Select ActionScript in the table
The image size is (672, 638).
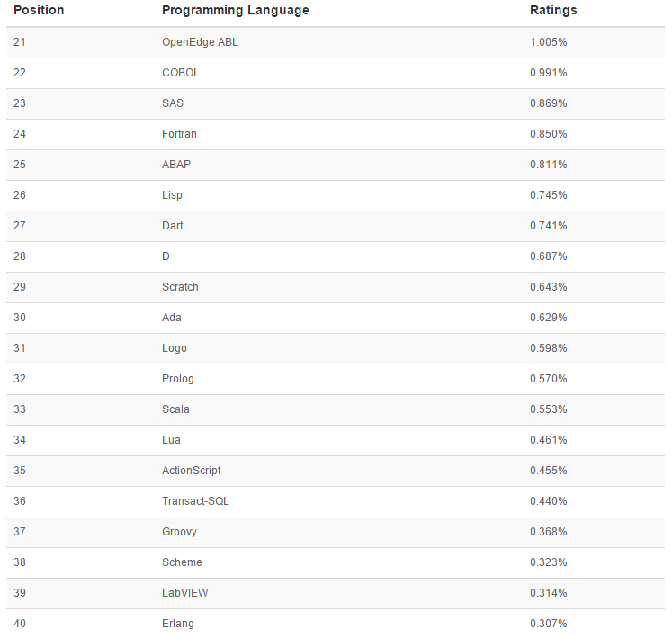click(x=191, y=471)
